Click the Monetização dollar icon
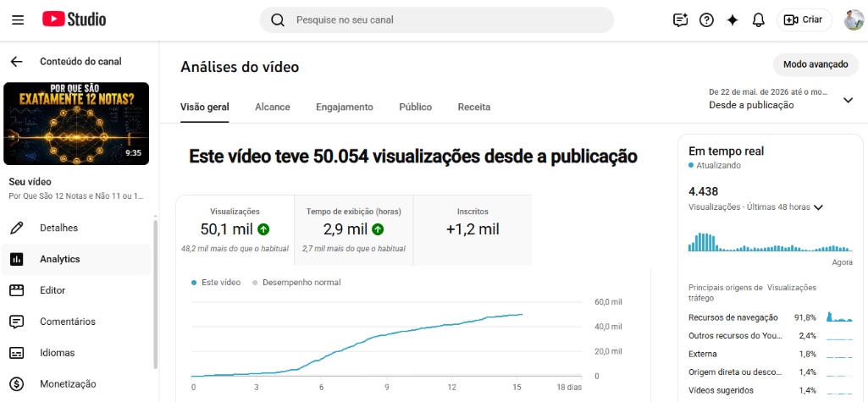Viewport: 868px width, 402px height. pos(17,383)
